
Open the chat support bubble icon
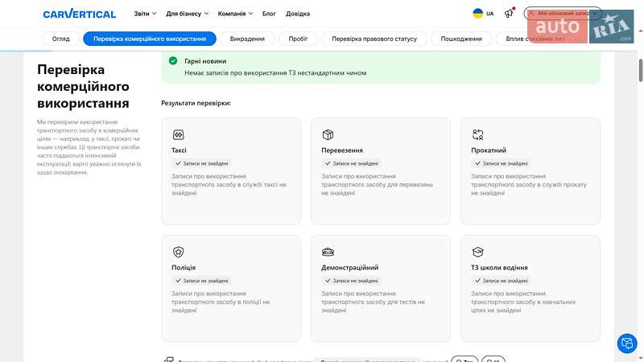[x=627, y=343]
